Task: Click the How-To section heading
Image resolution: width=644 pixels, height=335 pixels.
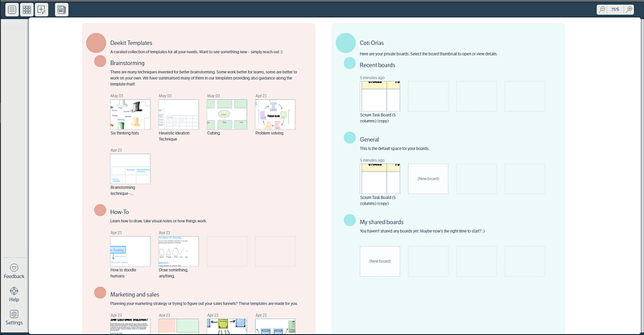Action: (119, 212)
